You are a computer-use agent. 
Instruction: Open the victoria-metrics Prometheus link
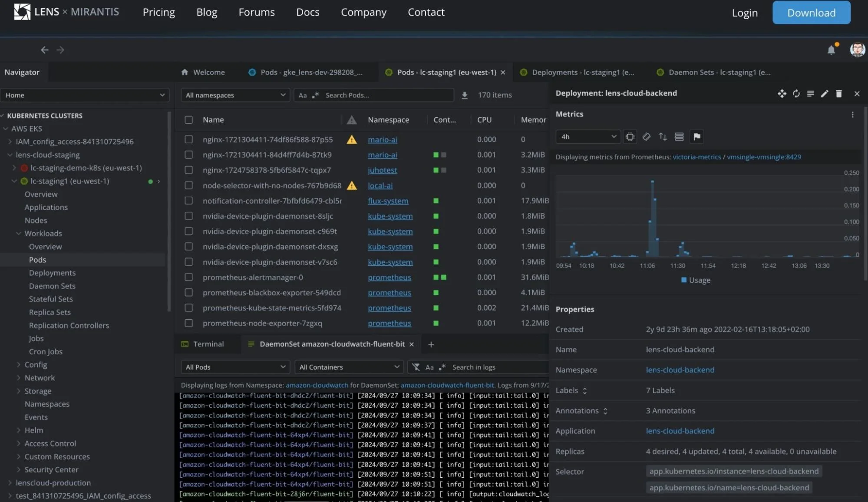coord(696,157)
